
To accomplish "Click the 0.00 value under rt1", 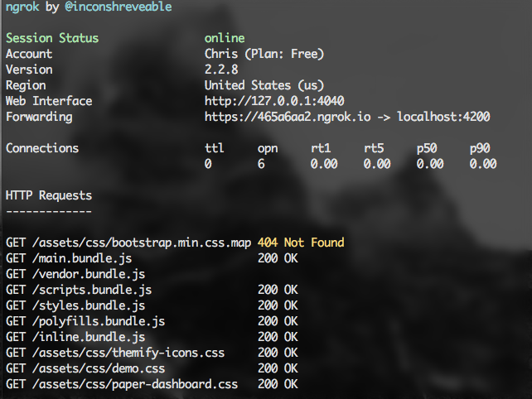I will (x=324, y=164).
